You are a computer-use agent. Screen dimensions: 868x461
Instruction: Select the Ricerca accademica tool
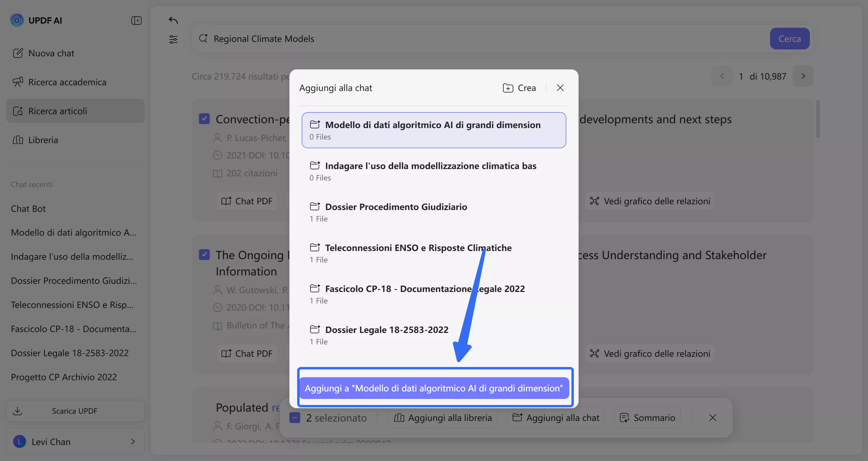[67, 82]
